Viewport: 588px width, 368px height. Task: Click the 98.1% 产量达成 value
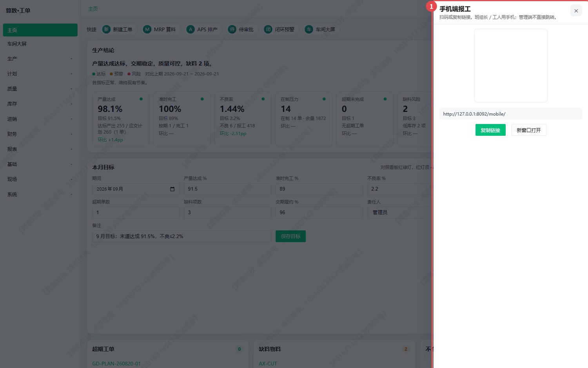tap(110, 109)
